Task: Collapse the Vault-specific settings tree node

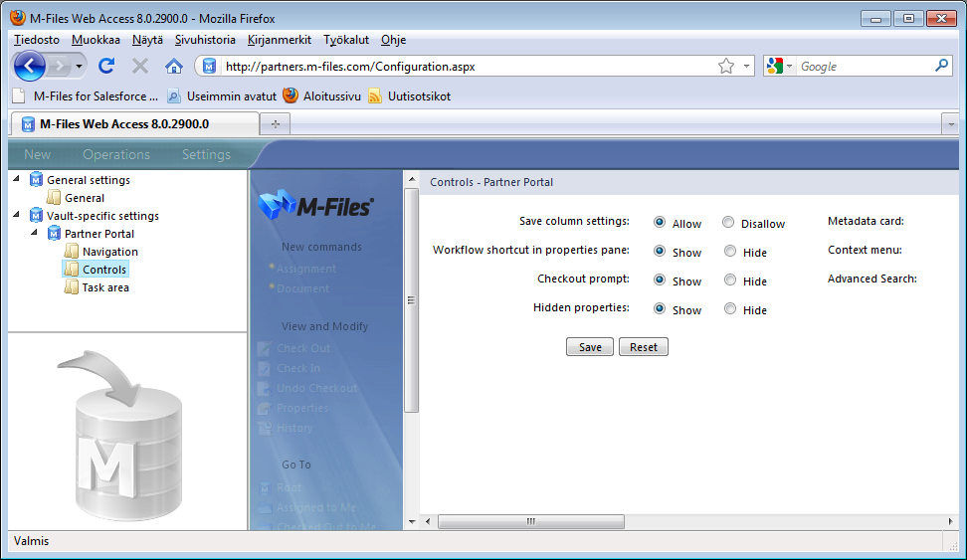Action: click(17, 215)
